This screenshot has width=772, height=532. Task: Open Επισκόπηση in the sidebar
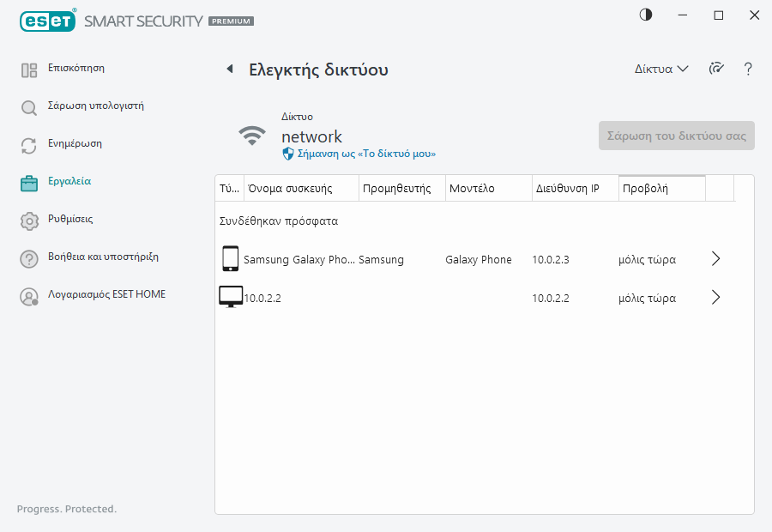[x=75, y=68]
